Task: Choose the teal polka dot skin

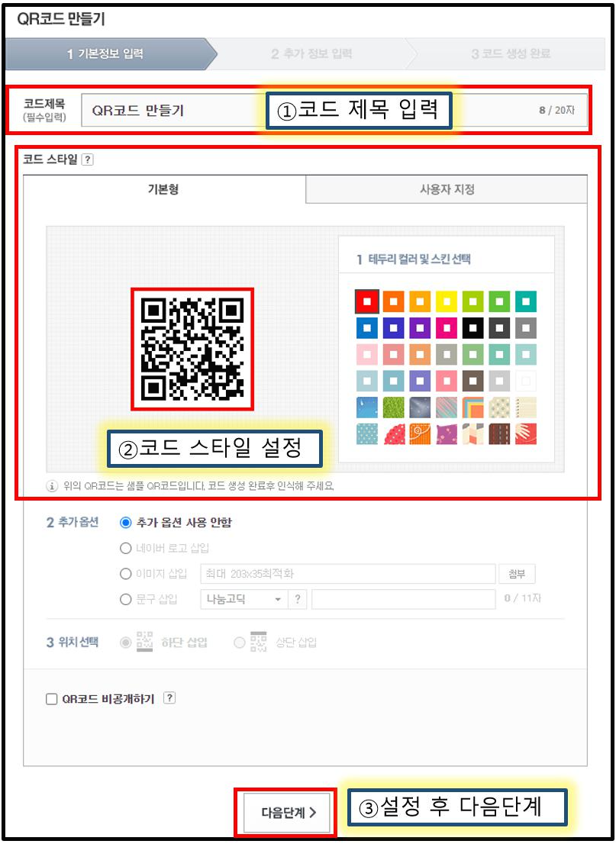Action: pyautogui.click(x=366, y=434)
